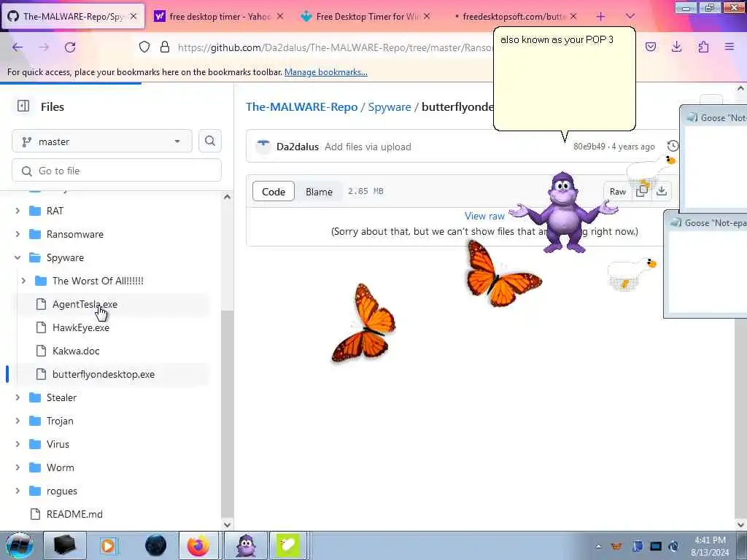Open a new browser tab
This screenshot has width=747, height=560.
click(x=601, y=17)
